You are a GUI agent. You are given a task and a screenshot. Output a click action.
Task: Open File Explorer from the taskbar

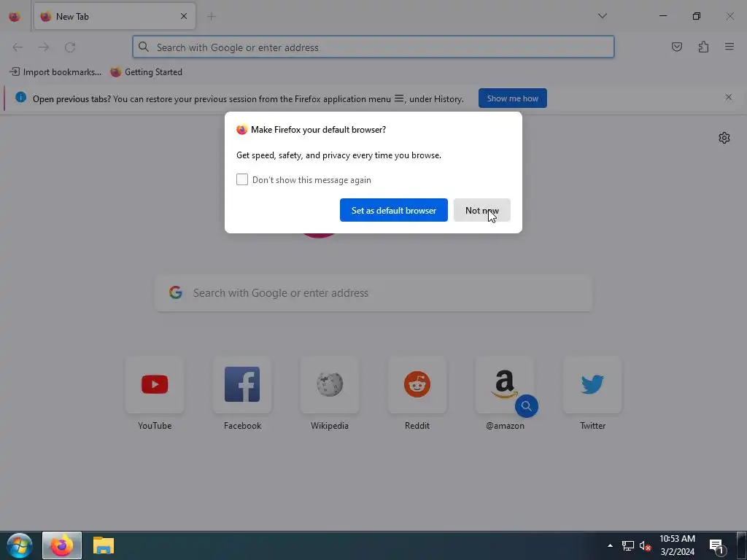pyautogui.click(x=104, y=545)
